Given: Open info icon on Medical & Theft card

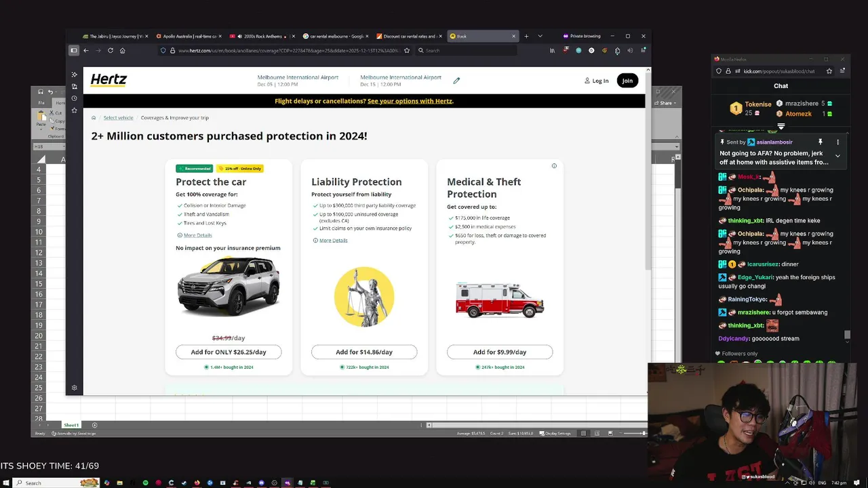Looking at the screenshot, I should pyautogui.click(x=554, y=165).
